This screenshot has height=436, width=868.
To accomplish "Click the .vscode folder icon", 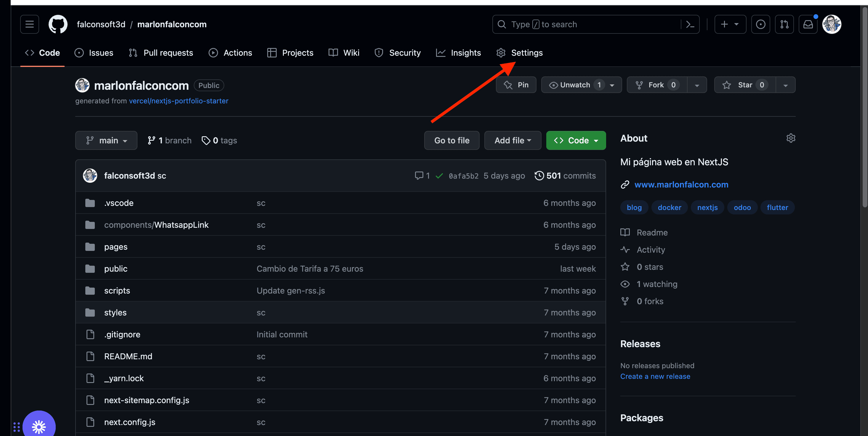I will click(x=90, y=203).
